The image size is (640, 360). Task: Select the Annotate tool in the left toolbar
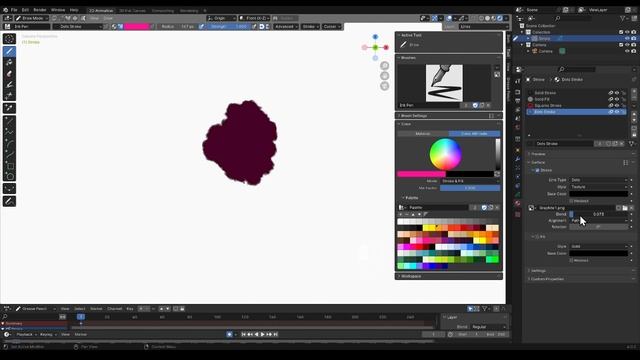click(9, 201)
